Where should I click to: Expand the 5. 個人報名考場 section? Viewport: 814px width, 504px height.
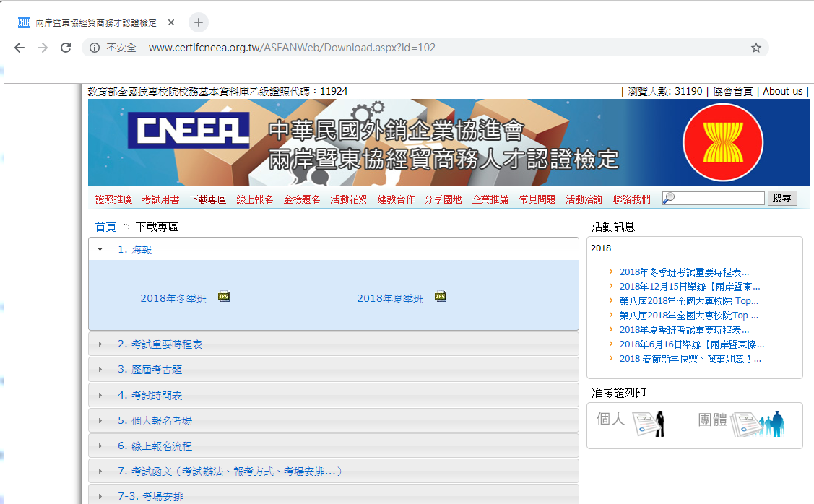click(333, 420)
